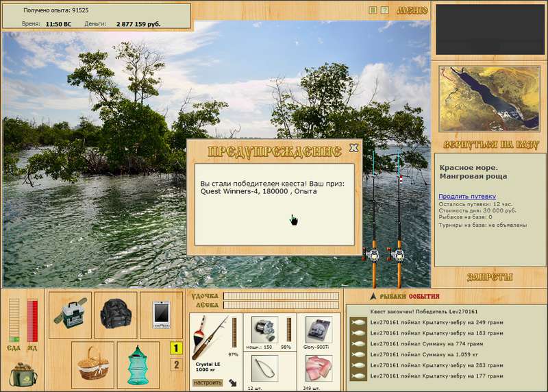Click the money value 2 877 159 руб.
This screenshot has height=392, width=548.
[x=138, y=24]
